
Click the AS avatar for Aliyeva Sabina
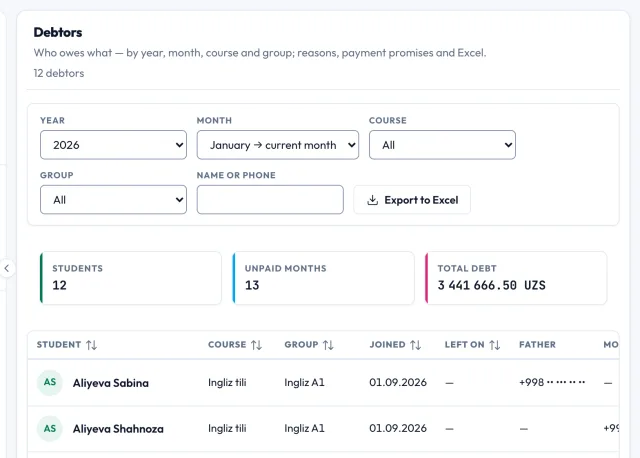coord(50,382)
